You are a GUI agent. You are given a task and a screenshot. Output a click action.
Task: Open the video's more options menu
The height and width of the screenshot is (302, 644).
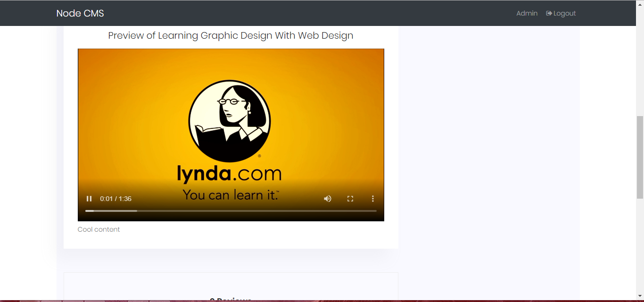(373, 199)
